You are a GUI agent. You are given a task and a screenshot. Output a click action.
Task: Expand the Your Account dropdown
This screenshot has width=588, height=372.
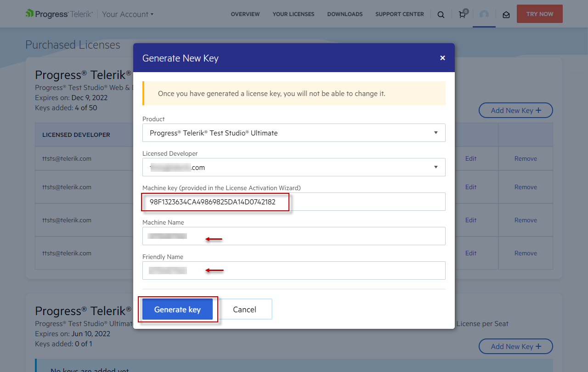(128, 14)
